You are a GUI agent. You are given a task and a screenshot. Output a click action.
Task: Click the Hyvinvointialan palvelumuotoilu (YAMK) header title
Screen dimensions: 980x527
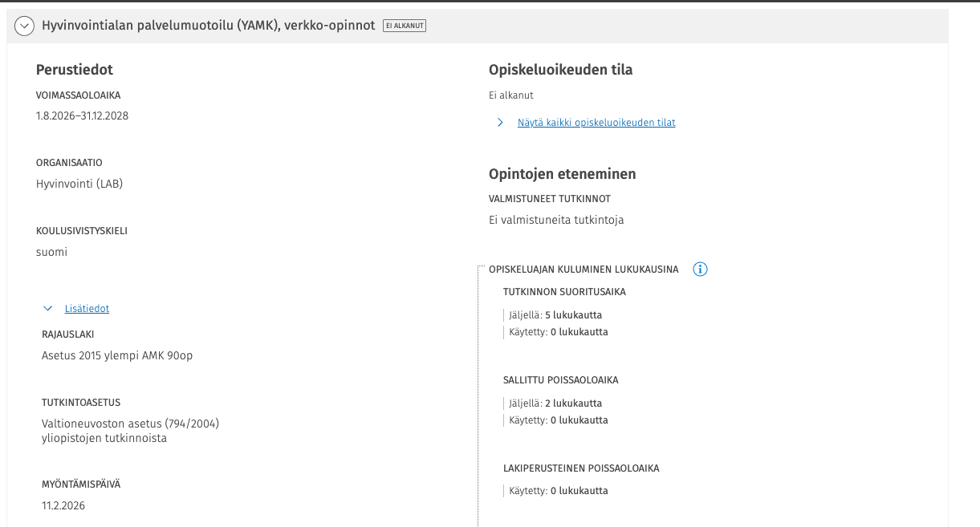point(209,26)
